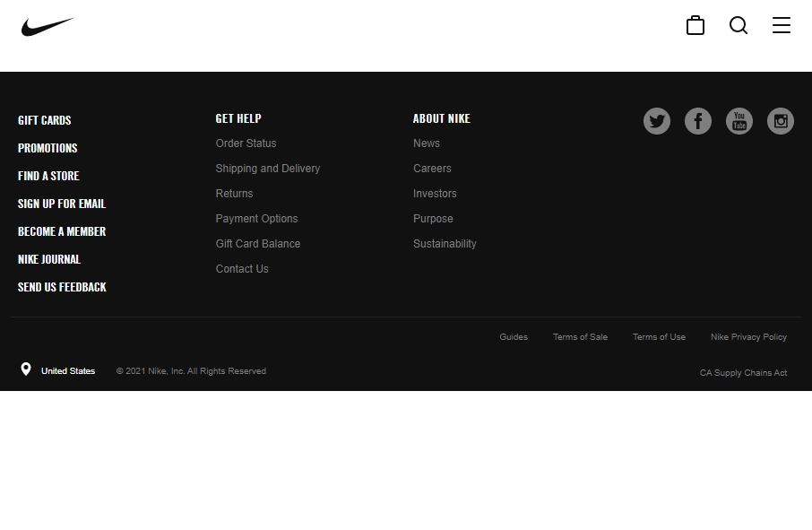
Task: Click the About Nike heading
Action: [442, 118]
